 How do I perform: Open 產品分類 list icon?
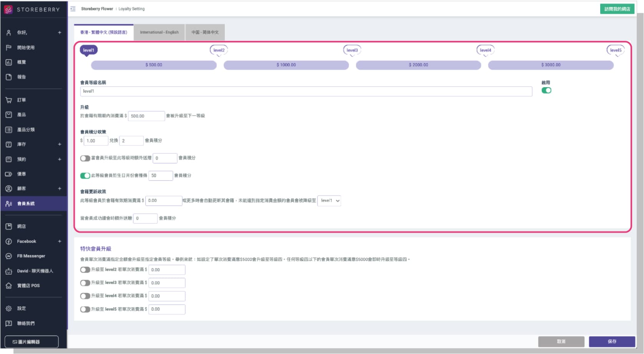click(x=8, y=129)
